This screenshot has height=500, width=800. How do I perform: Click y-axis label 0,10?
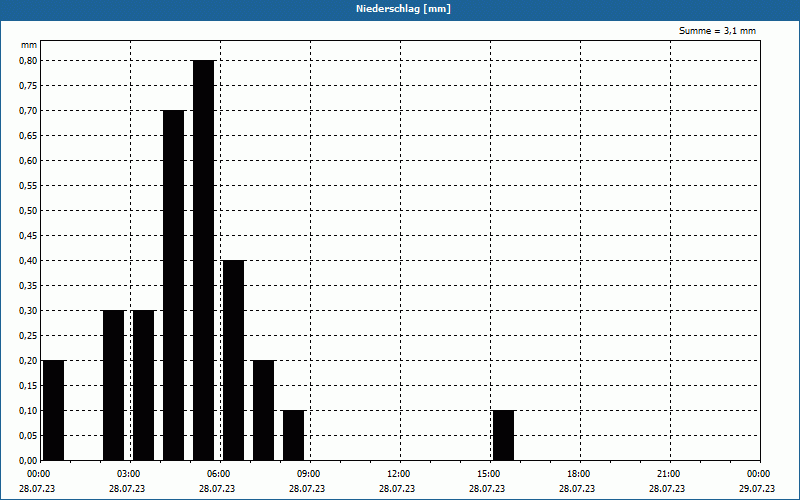click(x=28, y=411)
